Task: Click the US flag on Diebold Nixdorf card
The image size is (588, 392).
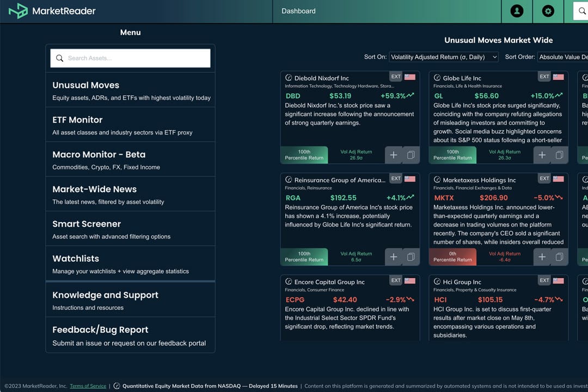Action: point(410,77)
